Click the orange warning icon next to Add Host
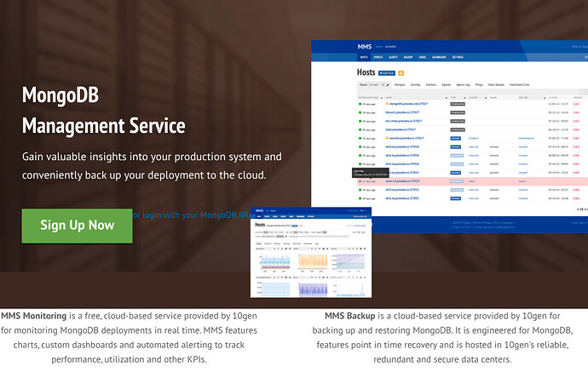588x378 pixels. (x=401, y=73)
